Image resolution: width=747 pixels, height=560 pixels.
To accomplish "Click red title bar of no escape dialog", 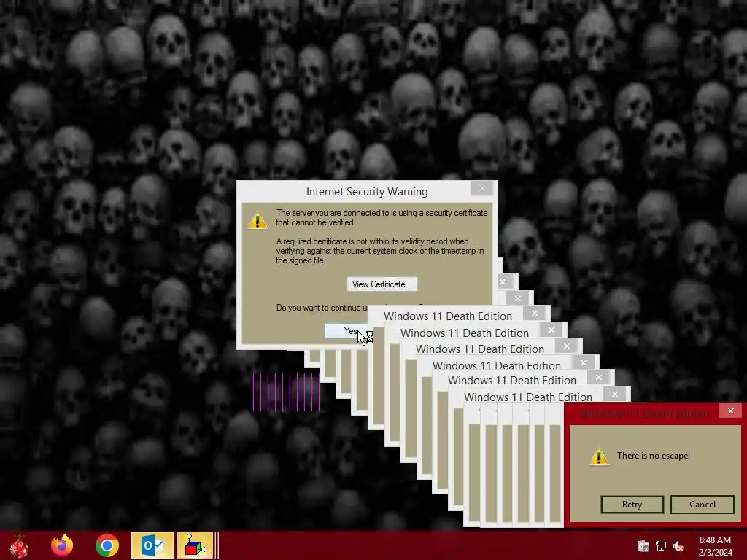I will click(644, 414).
